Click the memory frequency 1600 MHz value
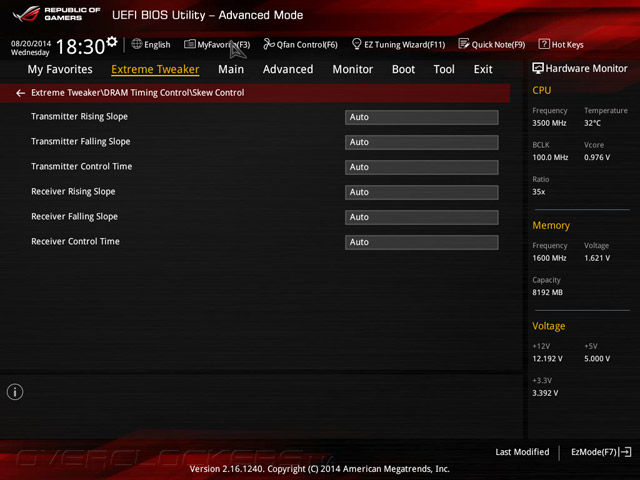 pyautogui.click(x=549, y=258)
